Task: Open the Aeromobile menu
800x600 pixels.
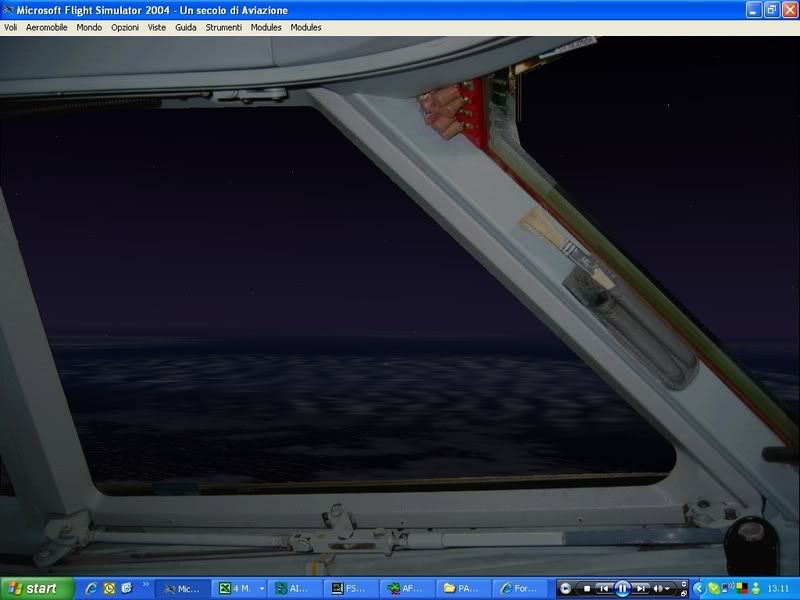Action: tap(46, 28)
